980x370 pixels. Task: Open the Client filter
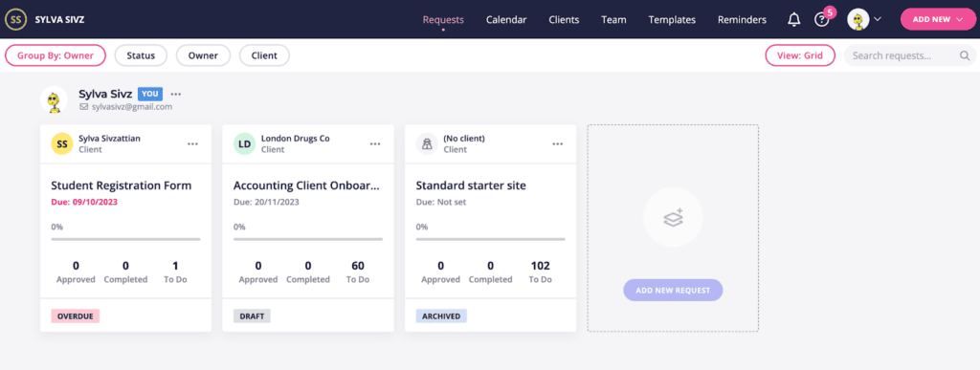[264, 55]
